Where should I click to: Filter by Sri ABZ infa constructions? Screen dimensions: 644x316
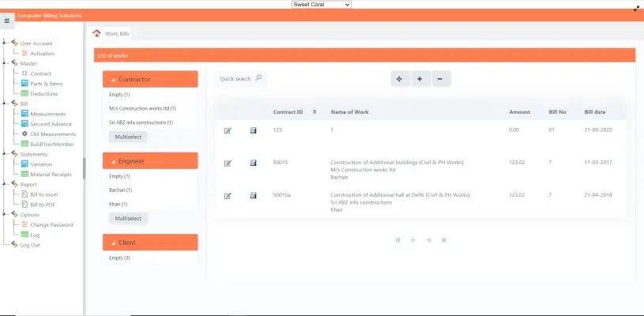point(141,122)
